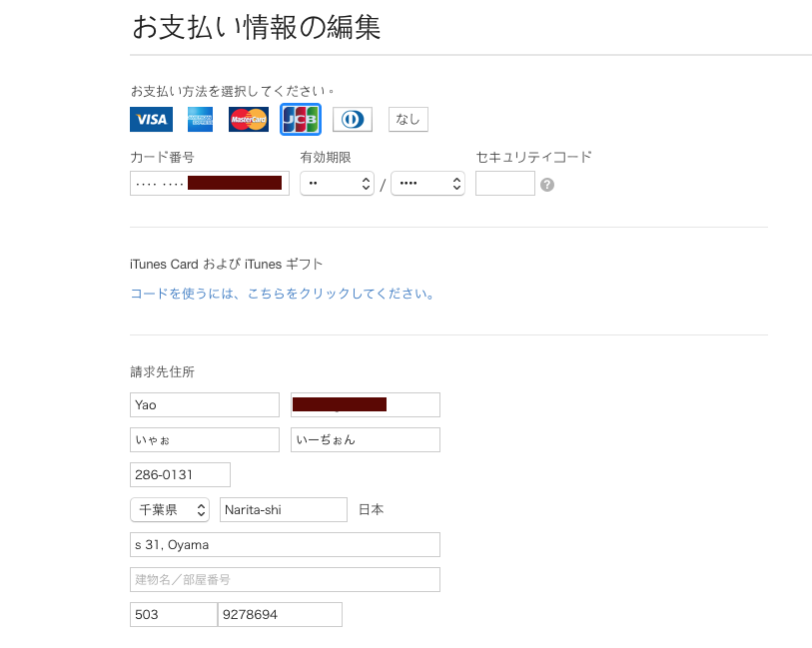Click the phone prefix field showing 503
Viewport: 812px width, 648px height.
tap(173, 614)
